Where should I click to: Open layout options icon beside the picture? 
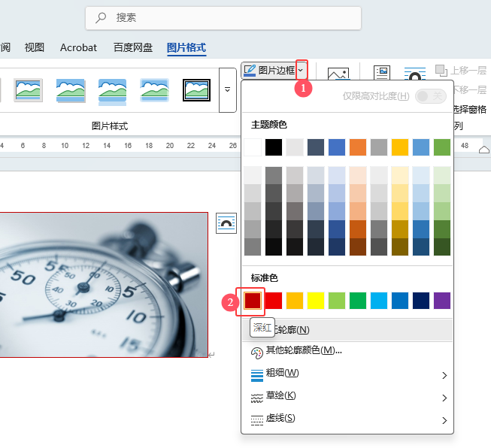(226, 223)
